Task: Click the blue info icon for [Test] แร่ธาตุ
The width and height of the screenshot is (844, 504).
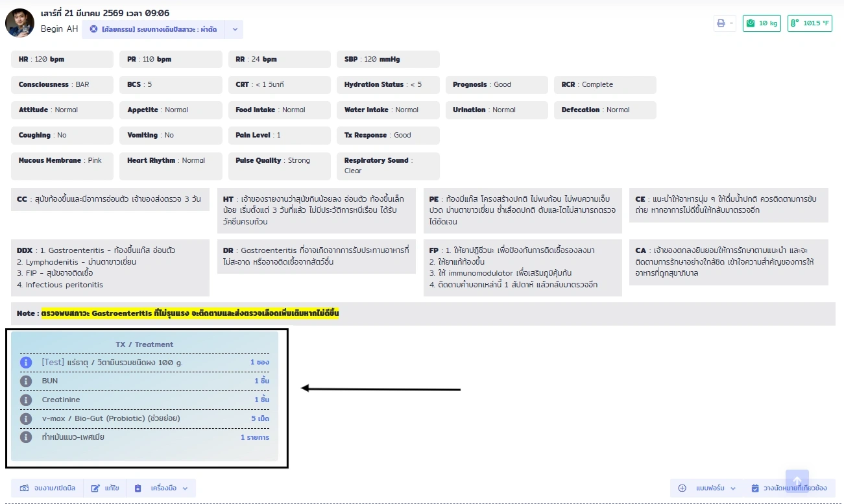Action: click(26, 362)
